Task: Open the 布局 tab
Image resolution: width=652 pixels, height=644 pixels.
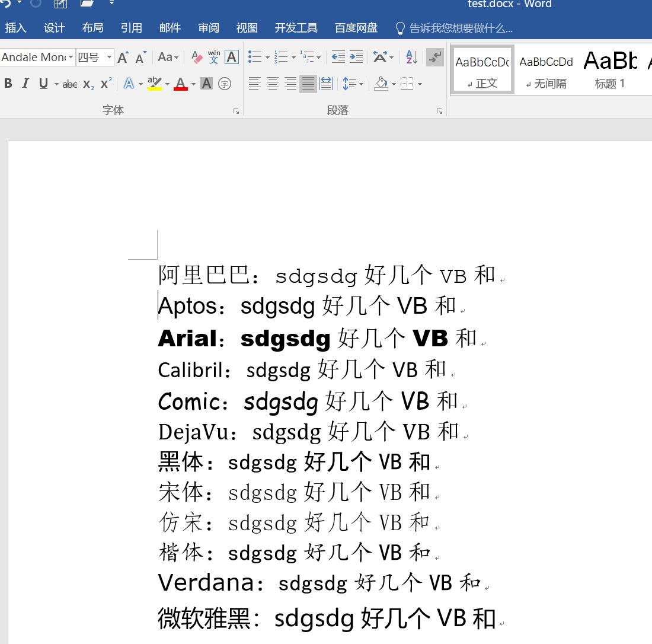Action: (x=92, y=28)
